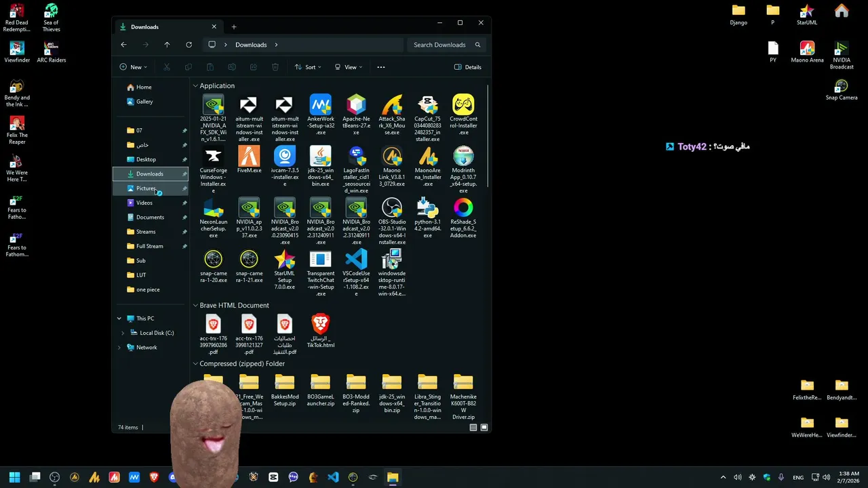Select jdk-25_windows-x64_bin.exe
Viewport: 868px width, 488px height.
[320, 166]
